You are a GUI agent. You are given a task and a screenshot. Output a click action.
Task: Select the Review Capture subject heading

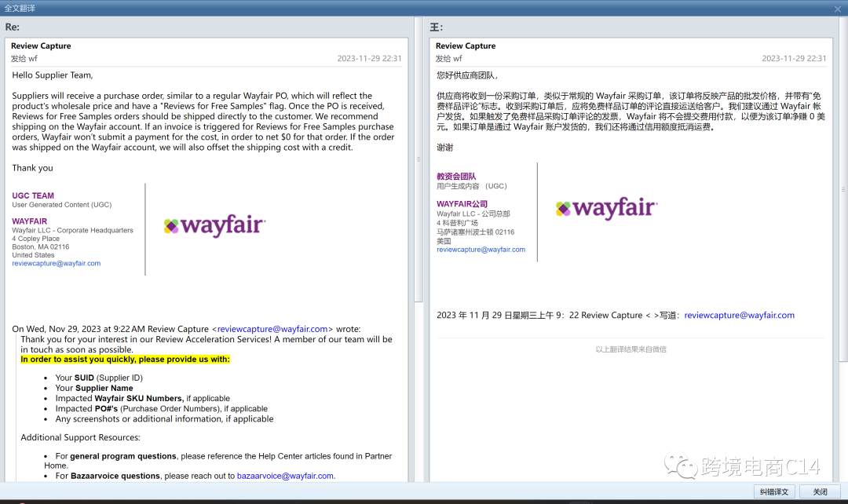(41, 46)
